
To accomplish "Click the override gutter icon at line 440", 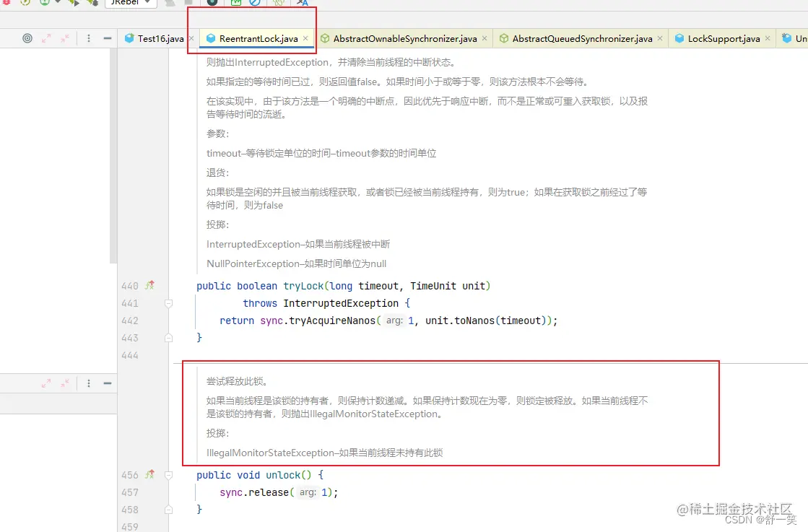I will 149,285.
